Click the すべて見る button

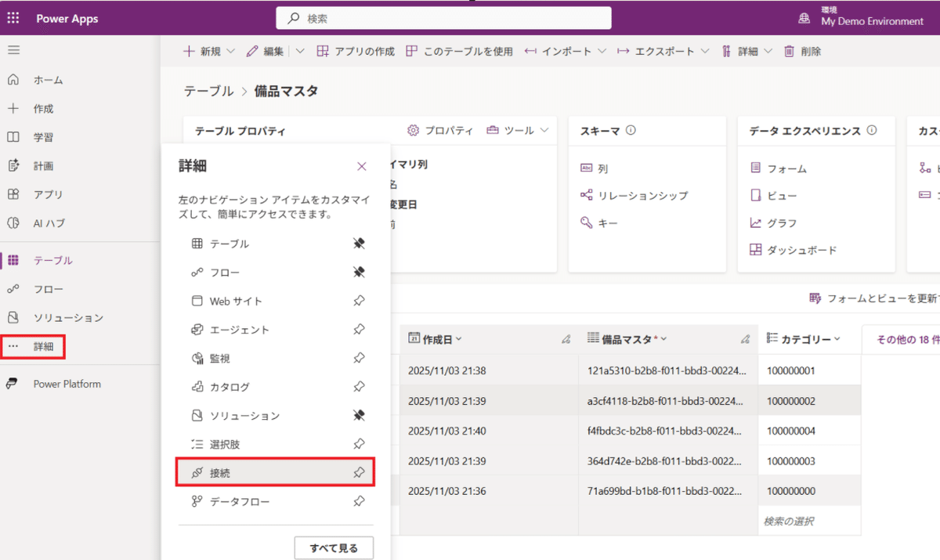coord(334,547)
